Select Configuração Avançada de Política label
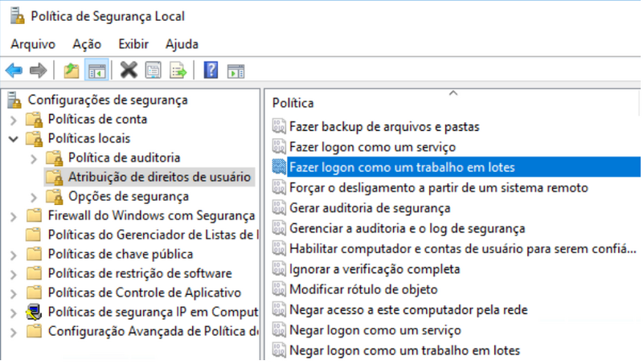The height and width of the screenshot is (364, 643). [x=153, y=331]
